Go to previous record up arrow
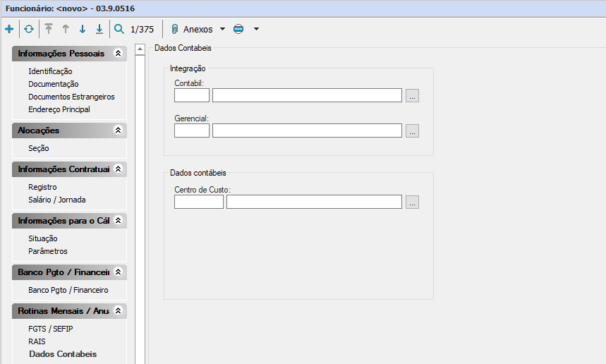The height and width of the screenshot is (364, 606). (66, 30)
